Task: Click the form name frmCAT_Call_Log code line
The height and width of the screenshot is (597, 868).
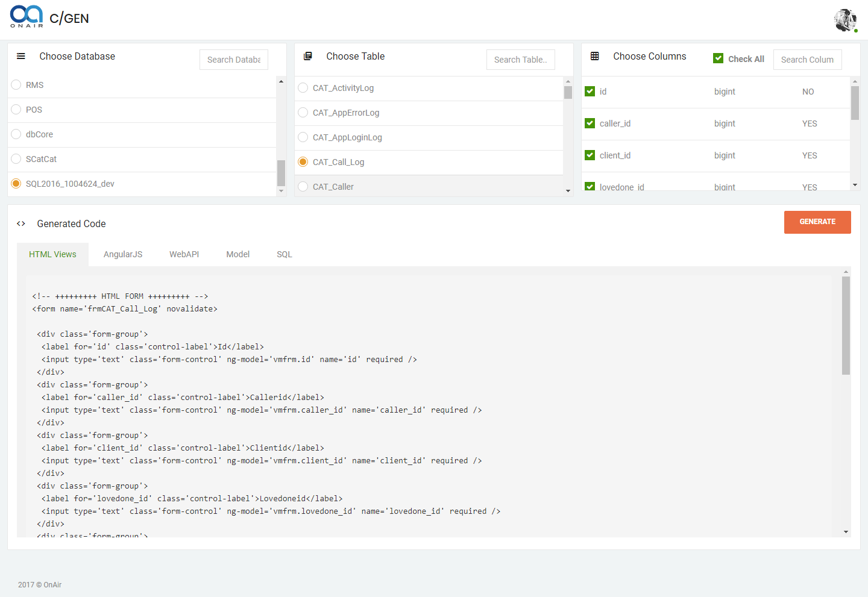Action: (125, 309)
